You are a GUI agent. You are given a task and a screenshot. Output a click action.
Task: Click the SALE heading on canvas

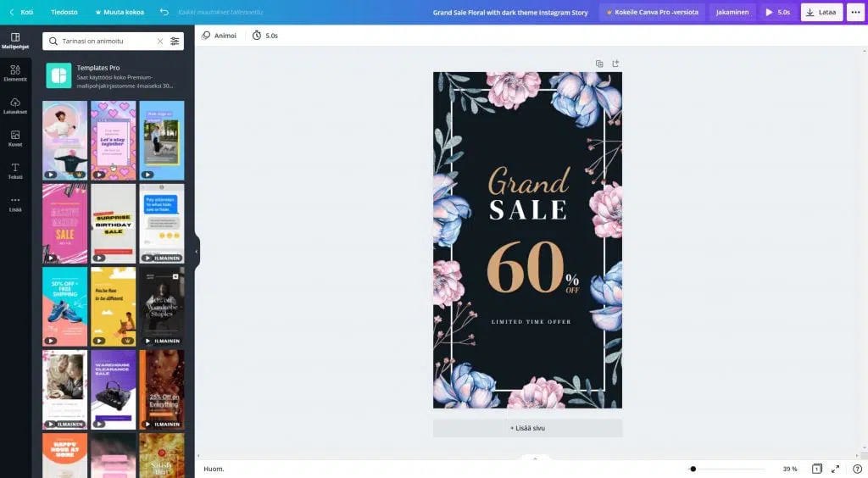coord(528,211)
